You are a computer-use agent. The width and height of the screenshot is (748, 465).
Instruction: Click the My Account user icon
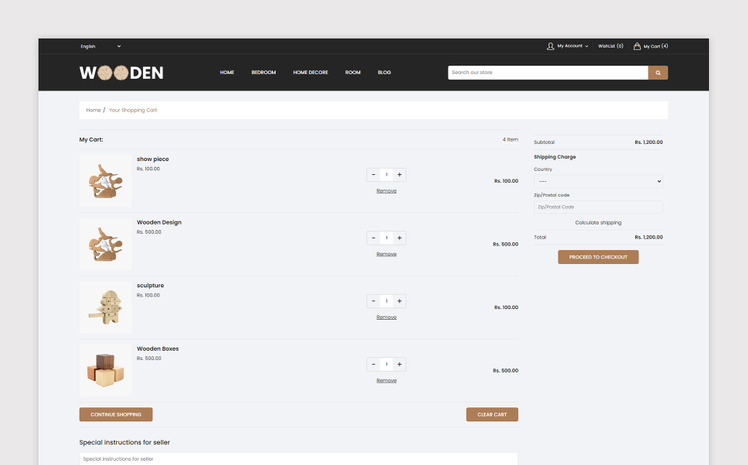(x=550, y=46)
